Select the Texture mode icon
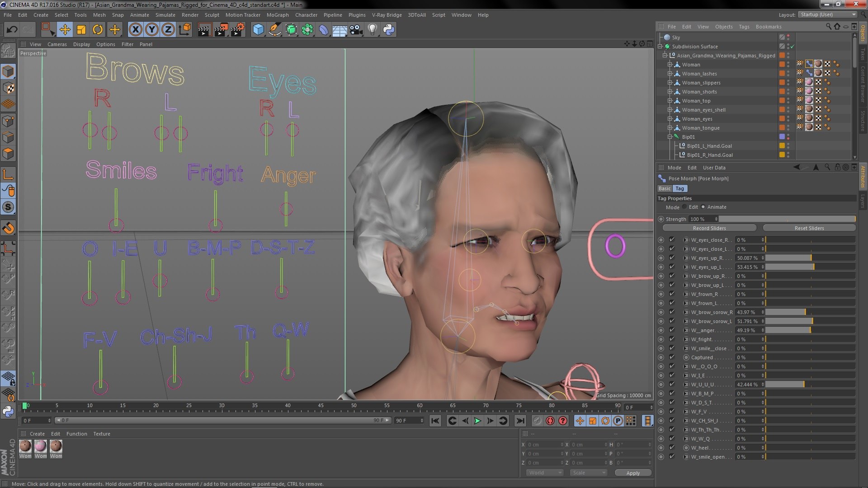This screenshot has height=488, width=868. click(9, 88)
